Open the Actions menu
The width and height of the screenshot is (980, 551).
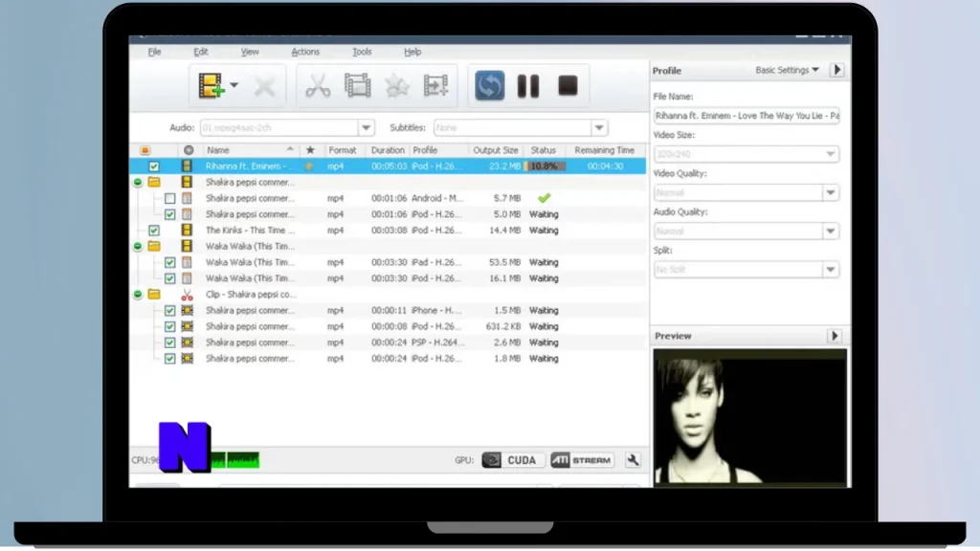pyautogui.click(x=305, y=52)
